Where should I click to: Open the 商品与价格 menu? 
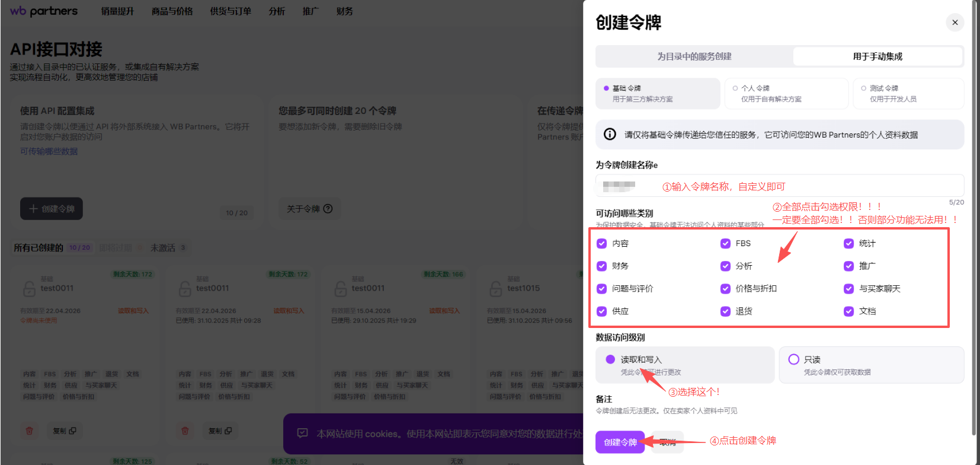tap(172, 11)
